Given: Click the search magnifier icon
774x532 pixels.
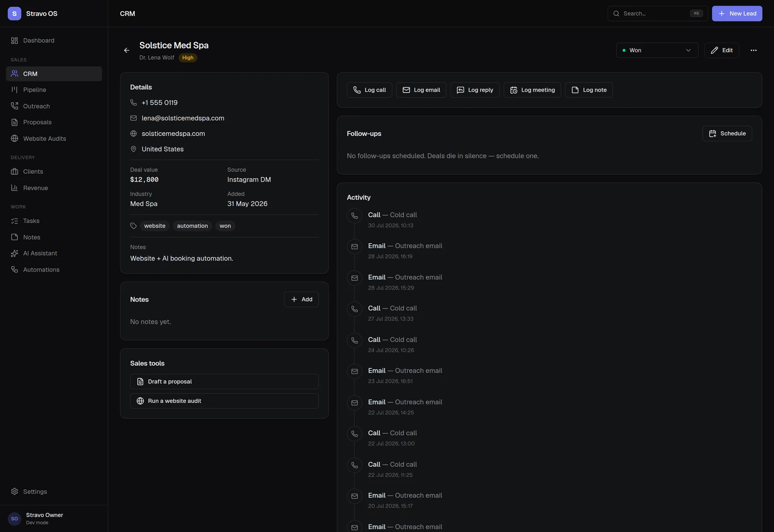Looking at the screenshot, I should (616, 14).
